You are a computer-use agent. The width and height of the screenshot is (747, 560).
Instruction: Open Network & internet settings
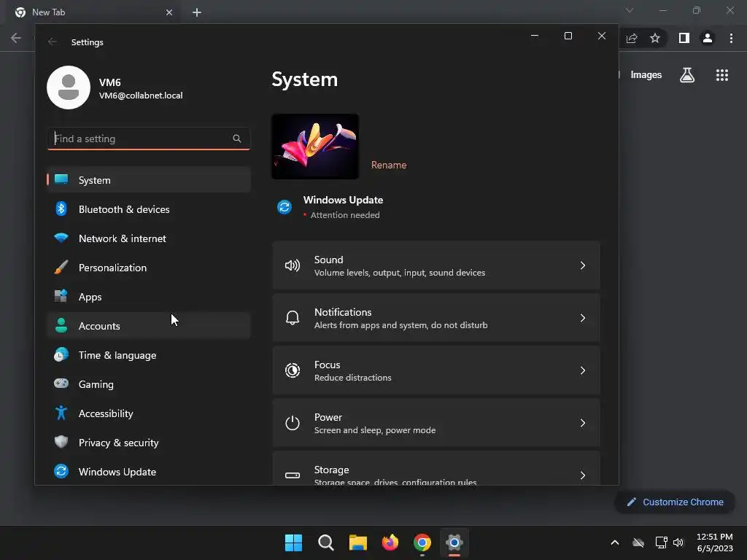149,238
